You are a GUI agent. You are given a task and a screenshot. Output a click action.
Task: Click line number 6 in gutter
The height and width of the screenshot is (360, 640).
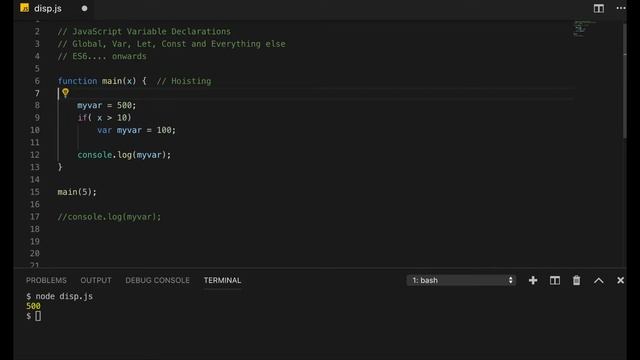click(x=37, y=81)
